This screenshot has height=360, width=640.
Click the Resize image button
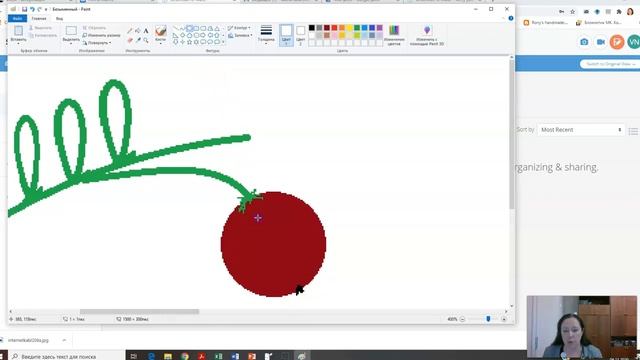[101, 35]
